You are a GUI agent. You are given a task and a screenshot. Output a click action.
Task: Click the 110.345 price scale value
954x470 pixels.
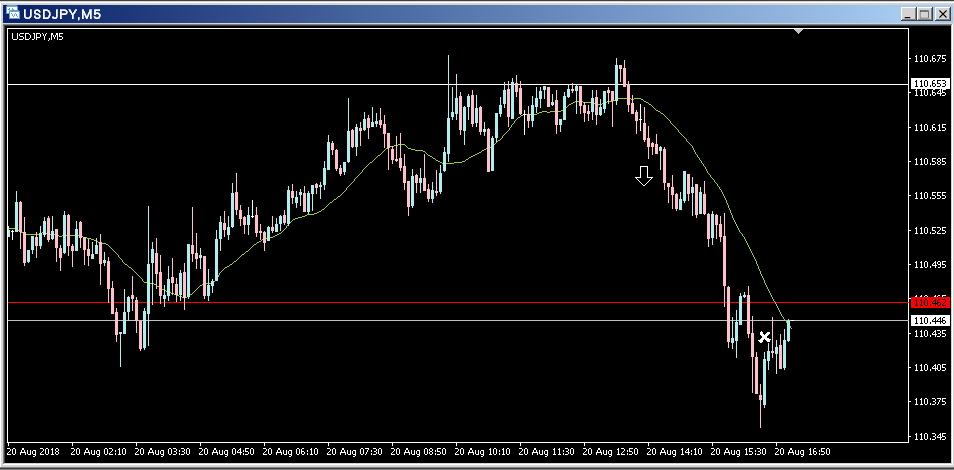point(929,437)
